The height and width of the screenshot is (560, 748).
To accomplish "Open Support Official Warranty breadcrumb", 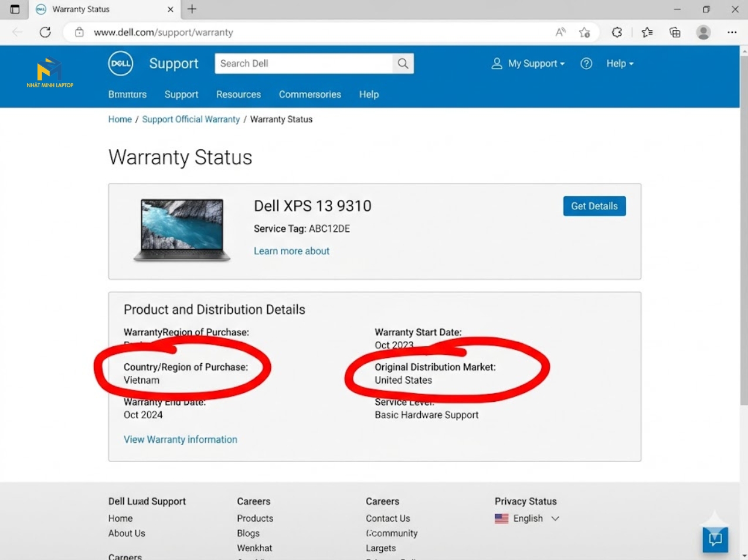I will 191,119.
